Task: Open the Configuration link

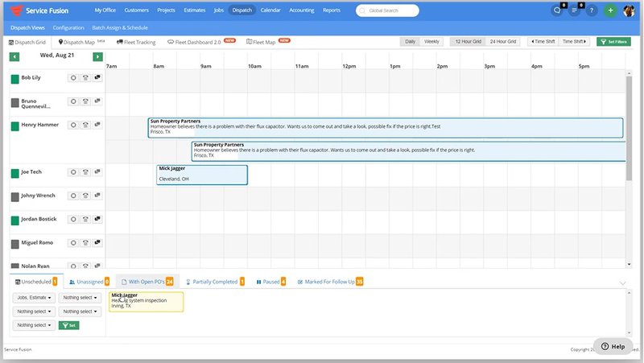Action: pyautogui.click(x=68, y=28)
